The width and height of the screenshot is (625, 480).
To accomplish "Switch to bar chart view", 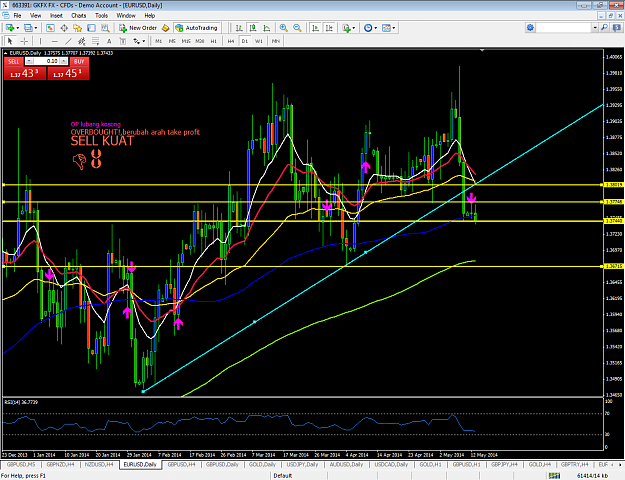I will 239,28.
